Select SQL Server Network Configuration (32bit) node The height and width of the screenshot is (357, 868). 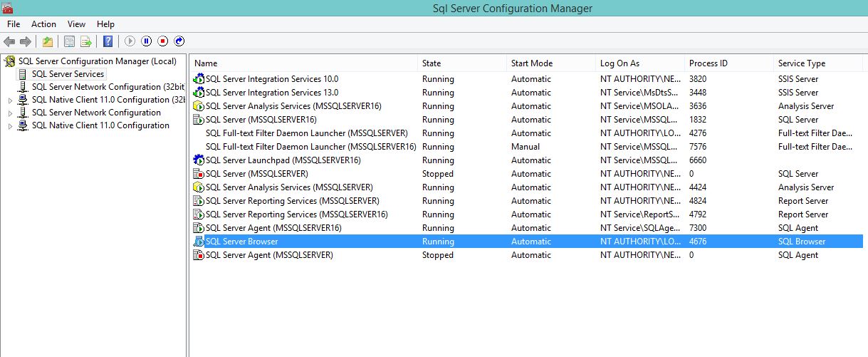108,87
